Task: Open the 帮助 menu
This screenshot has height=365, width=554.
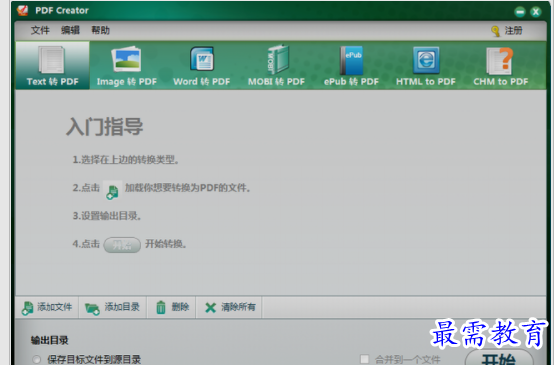Action: click(x=100, y=30)
